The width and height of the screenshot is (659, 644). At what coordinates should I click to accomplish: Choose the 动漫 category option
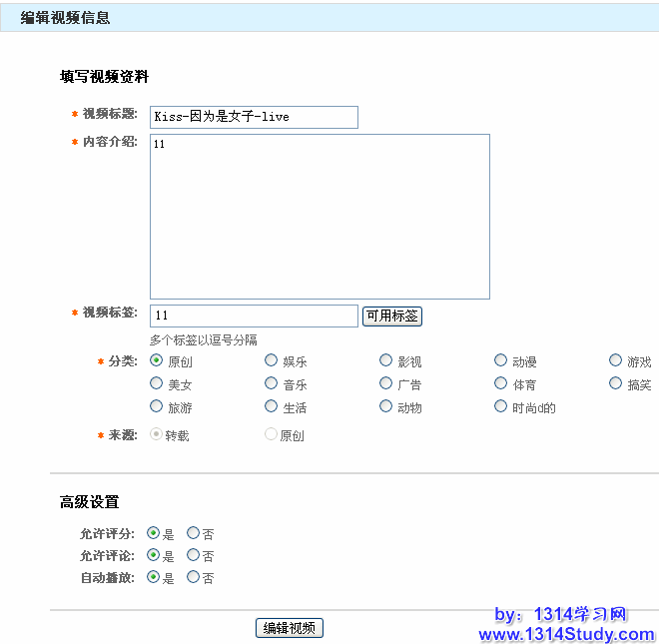point(501,360)
